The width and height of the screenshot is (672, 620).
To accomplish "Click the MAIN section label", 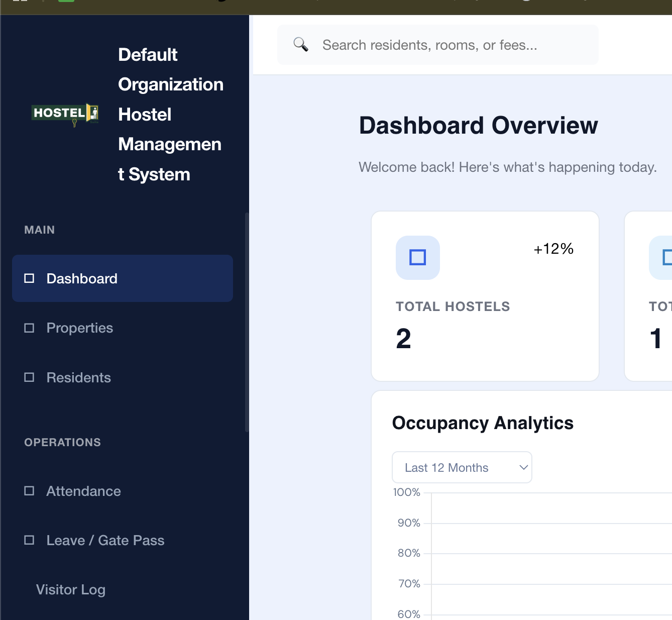I will click(40, 230).
